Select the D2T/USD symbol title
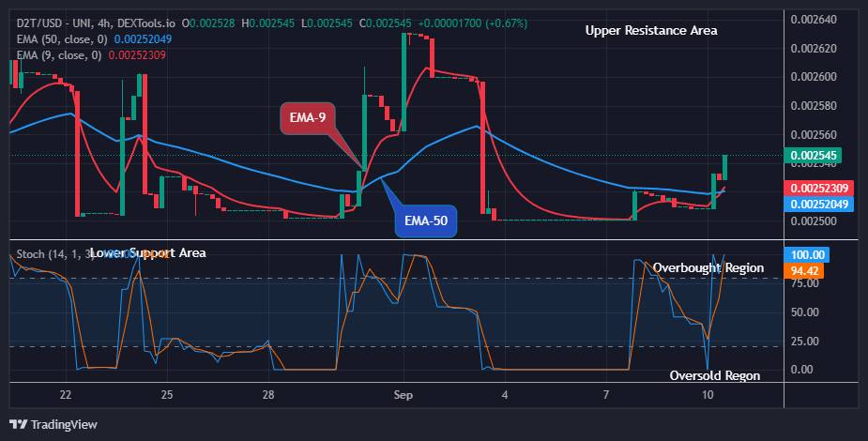Viewport: 868px width, 441px height. [96, 23]
